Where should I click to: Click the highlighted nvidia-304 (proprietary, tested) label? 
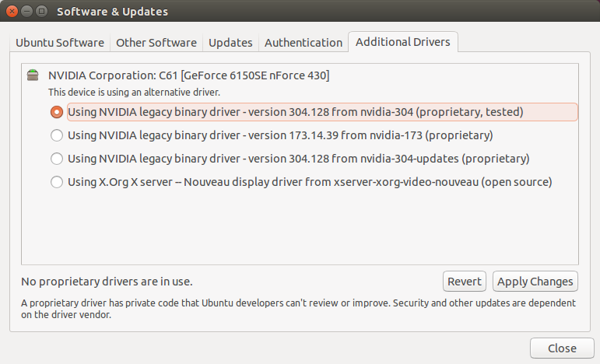[x=322, y=112]
